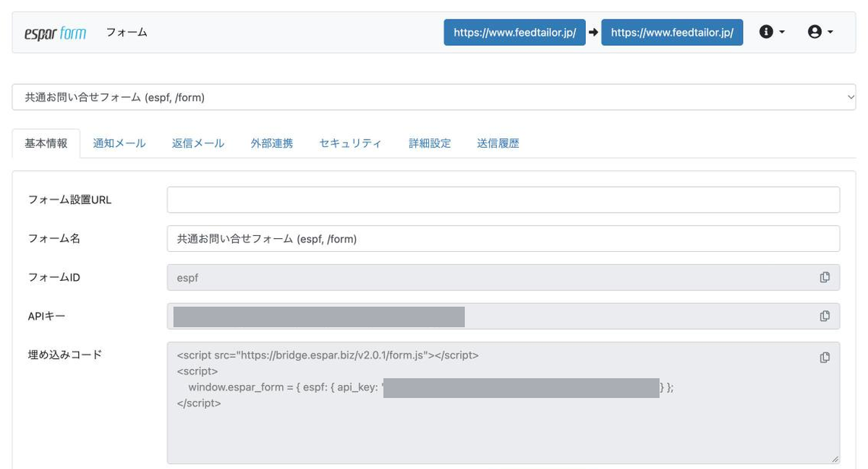
Task: Open the info circle dropdown menu
Action: coord(772,33)
